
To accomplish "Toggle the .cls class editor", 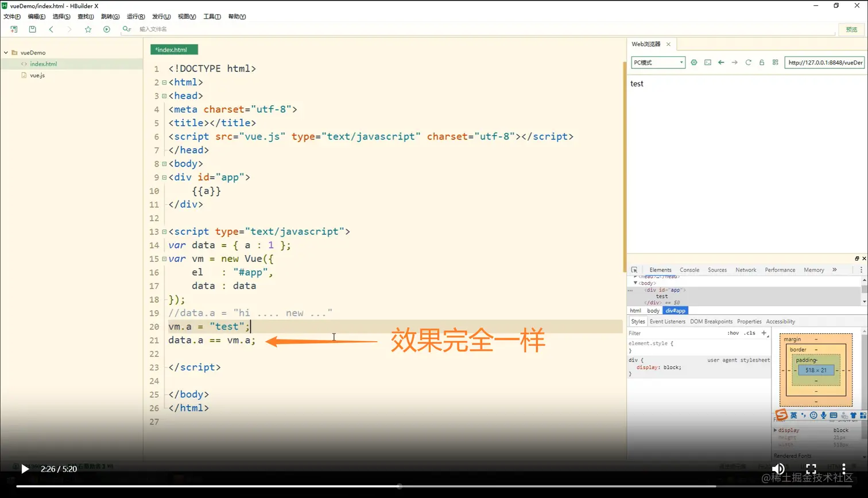I will point(750,333).
